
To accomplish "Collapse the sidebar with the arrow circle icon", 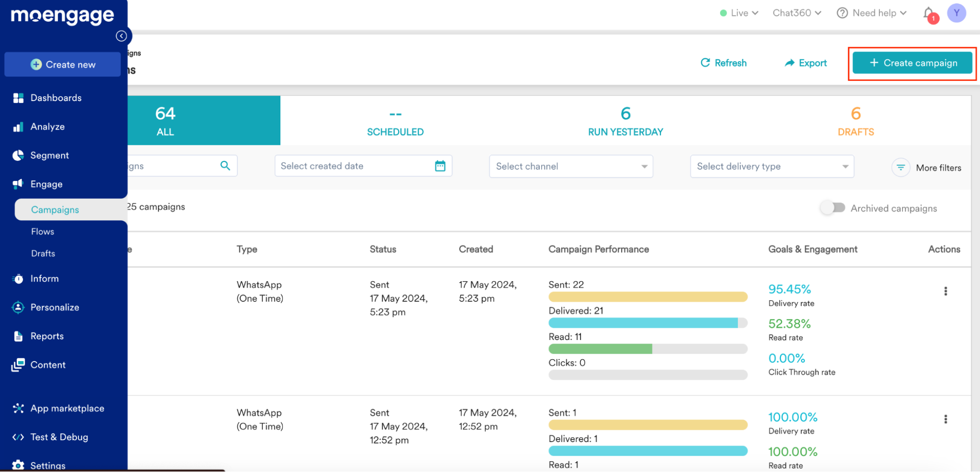I will click(122, 36).
